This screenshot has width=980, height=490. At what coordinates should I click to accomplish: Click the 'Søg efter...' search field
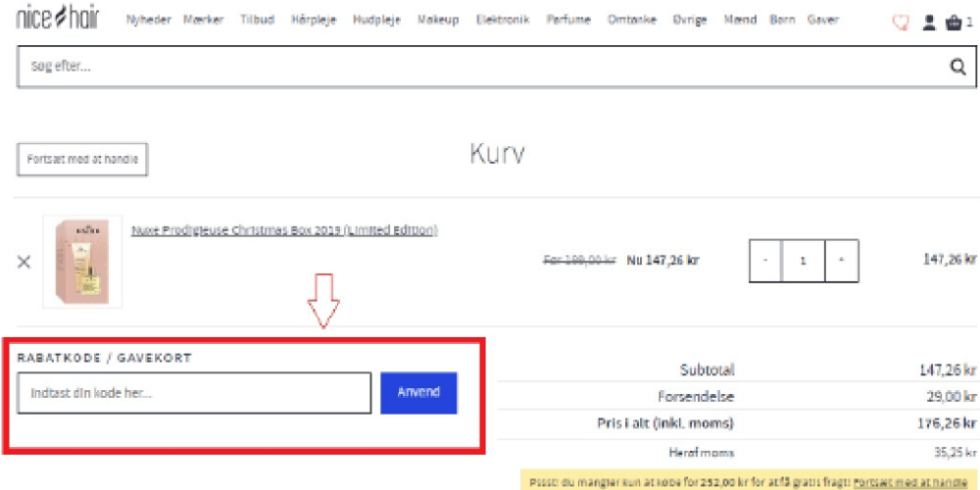[x=470, y=67]
